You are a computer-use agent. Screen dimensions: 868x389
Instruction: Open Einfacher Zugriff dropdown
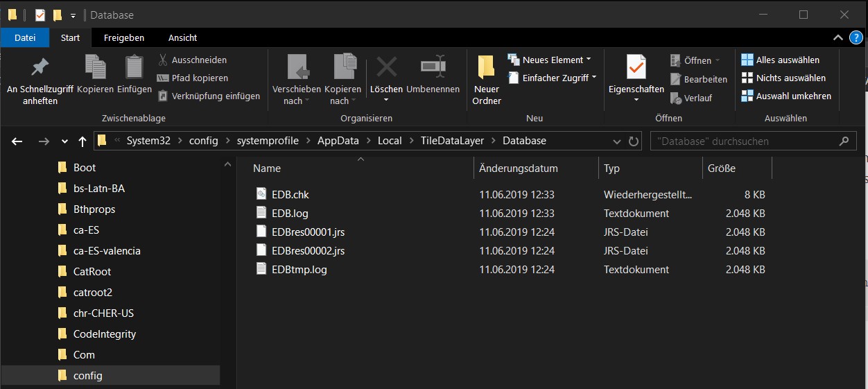coord(553,78)
